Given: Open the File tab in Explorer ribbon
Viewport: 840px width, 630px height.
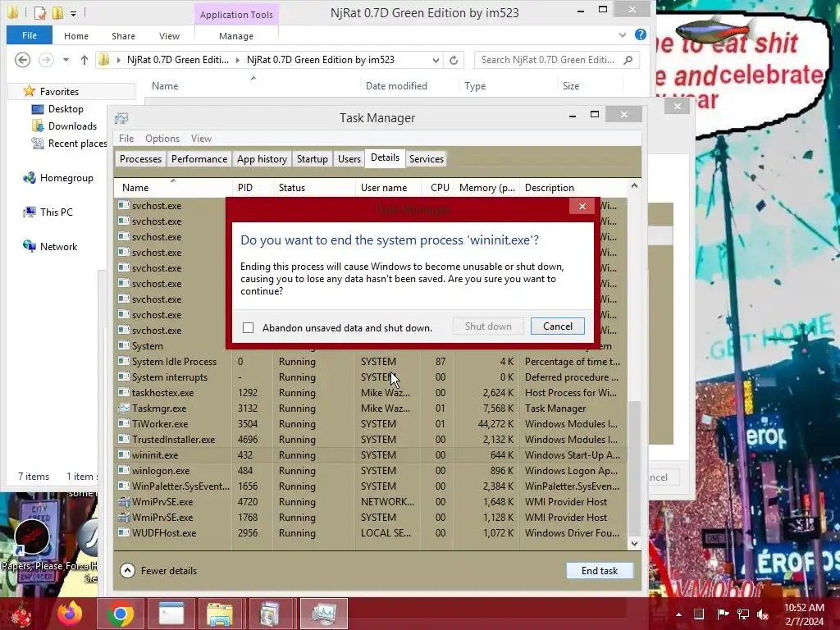Looking at the screenshot, I should (x=30, y=35).
